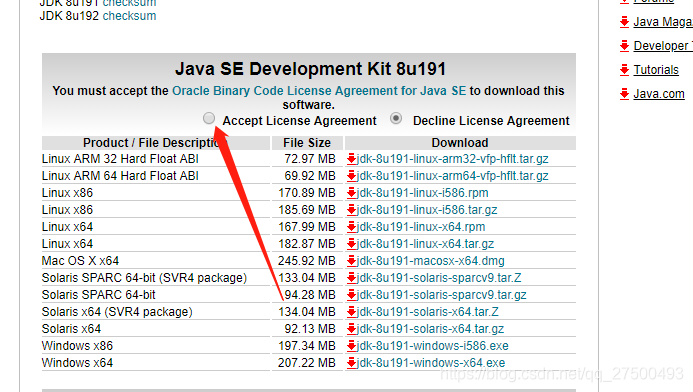The image size is (693, 392).
Task: Click download arrow icon for linux-arm64 row
Action: point(352,176)
